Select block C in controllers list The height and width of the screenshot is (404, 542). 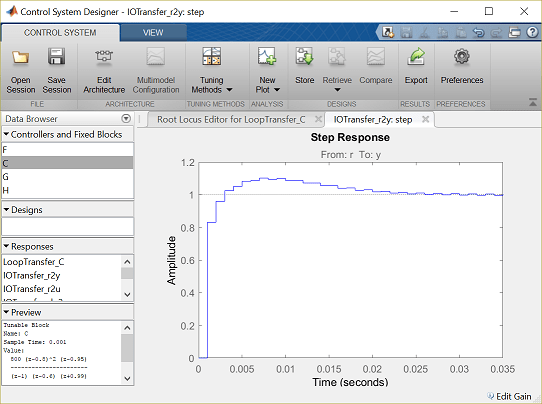[x=68, y=163]
